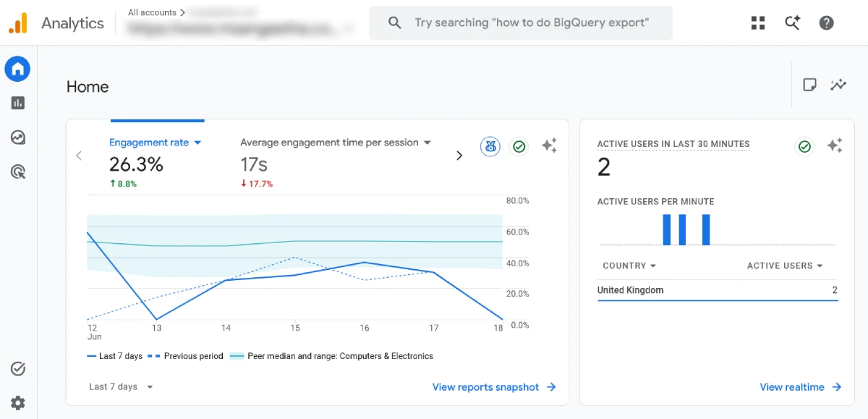This screenshot has height=419, width=868.
Task: Open the Admin gear icon
Action: 18,403
